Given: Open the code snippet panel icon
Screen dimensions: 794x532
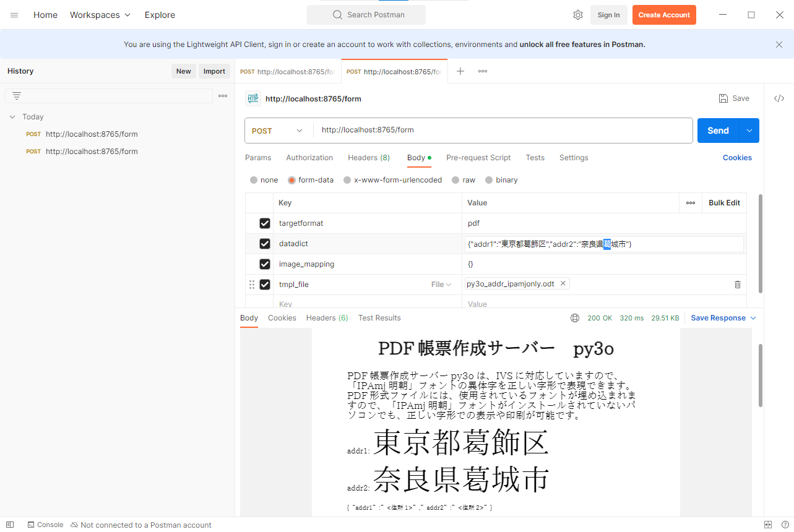Looking at the screenshot, I should [779, 98].
